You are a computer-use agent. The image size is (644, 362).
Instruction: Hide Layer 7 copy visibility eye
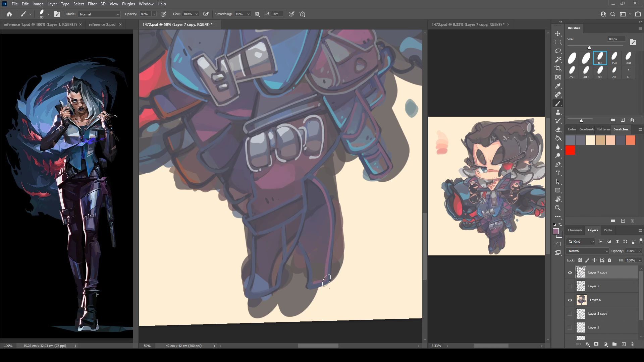[x=570, y=273]
